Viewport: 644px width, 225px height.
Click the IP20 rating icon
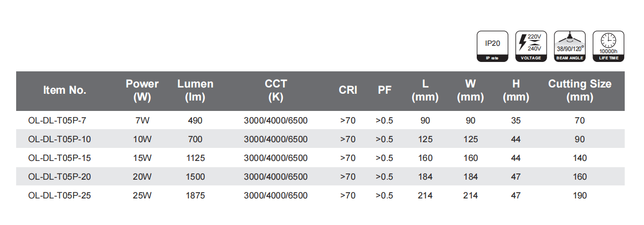(492, 46)
